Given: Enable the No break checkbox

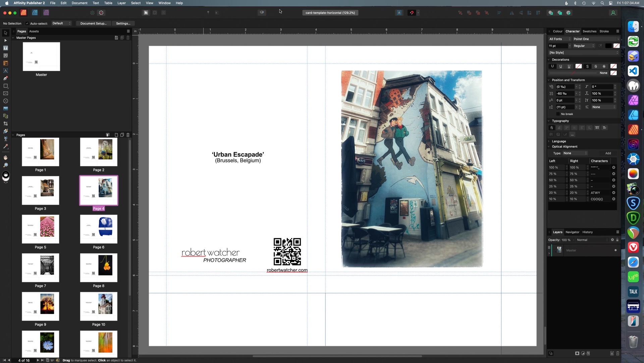Looking at the screenshot, I should (558, 114).
